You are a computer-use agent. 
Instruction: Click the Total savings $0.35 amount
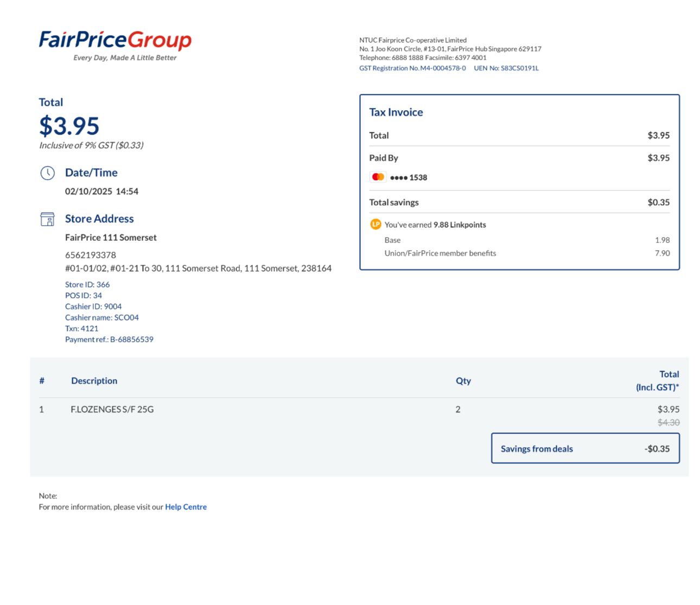pos(659,202)
